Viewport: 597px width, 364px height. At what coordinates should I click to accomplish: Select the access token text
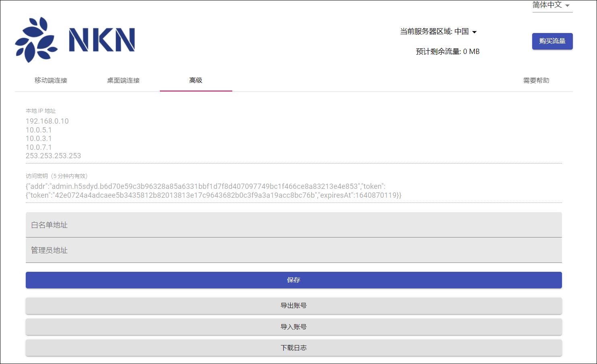pyautogui.click(x=213, y=190)
